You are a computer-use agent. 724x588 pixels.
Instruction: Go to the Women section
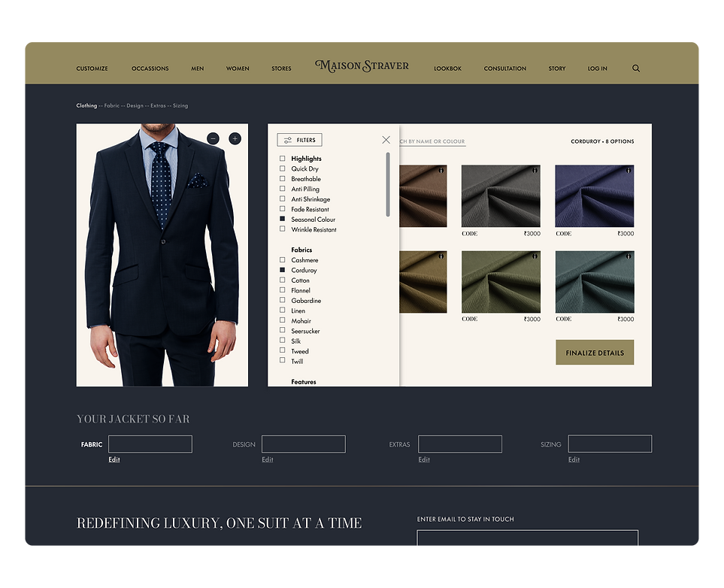click(238, 68)
